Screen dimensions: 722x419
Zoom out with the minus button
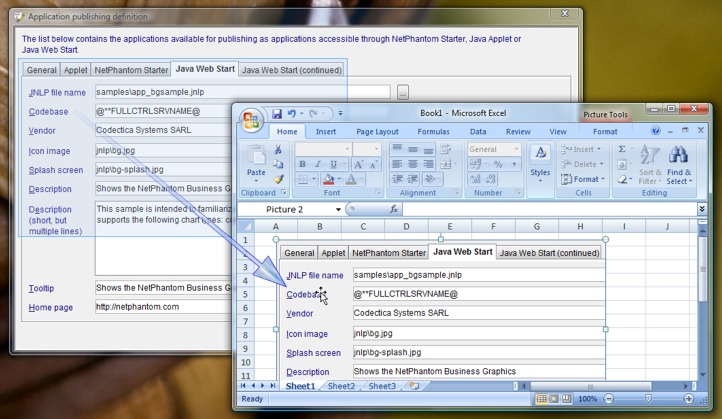pyautogui.click(x=608, y=399)
